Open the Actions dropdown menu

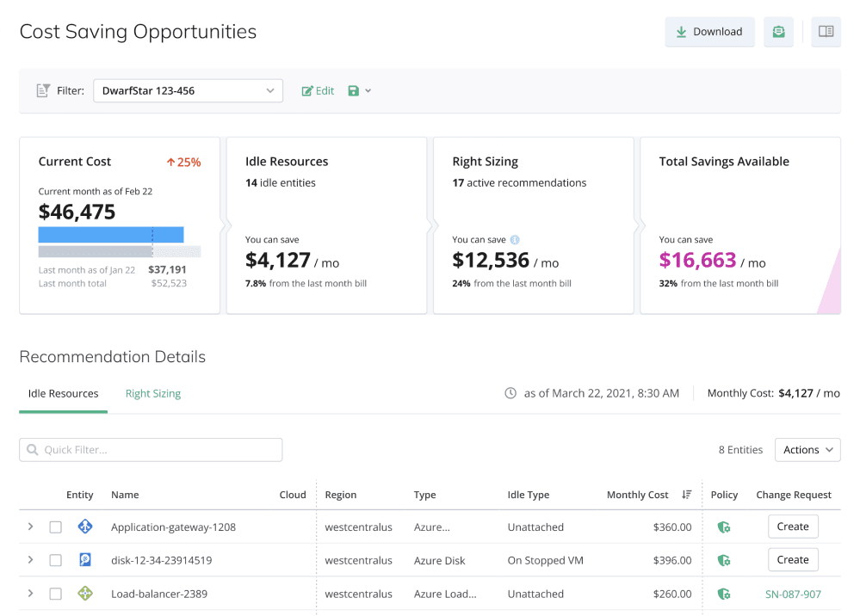click(807, 450)
